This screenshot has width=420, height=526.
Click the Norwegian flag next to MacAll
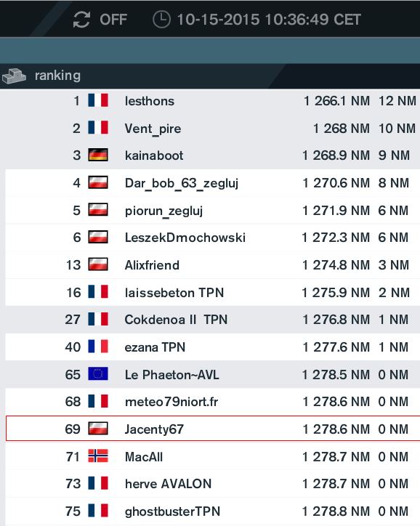98,456
